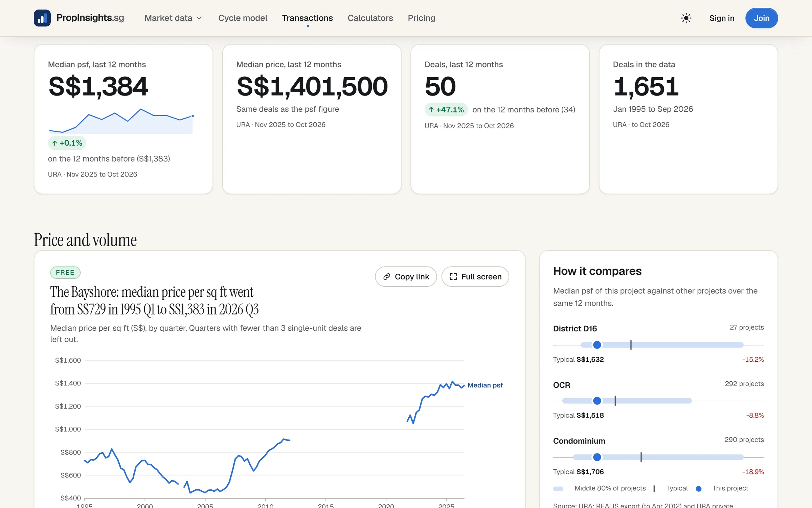Viewport: 812px width, 508px height.
Task: Click the FREE badge above the chart
Action: (65, 273)
